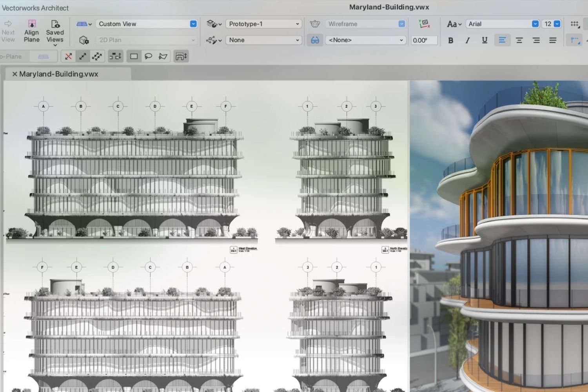Viewport: 588px width, 392px height.
Task: Click the teapot render mode icon
Action: 315,24
